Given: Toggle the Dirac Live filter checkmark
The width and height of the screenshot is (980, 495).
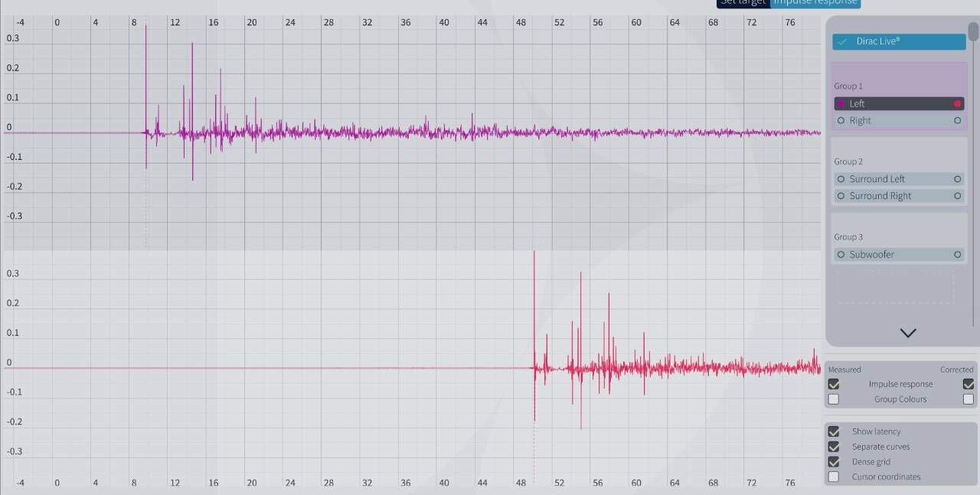Looking at the screenshot, I should coord(843,41).
